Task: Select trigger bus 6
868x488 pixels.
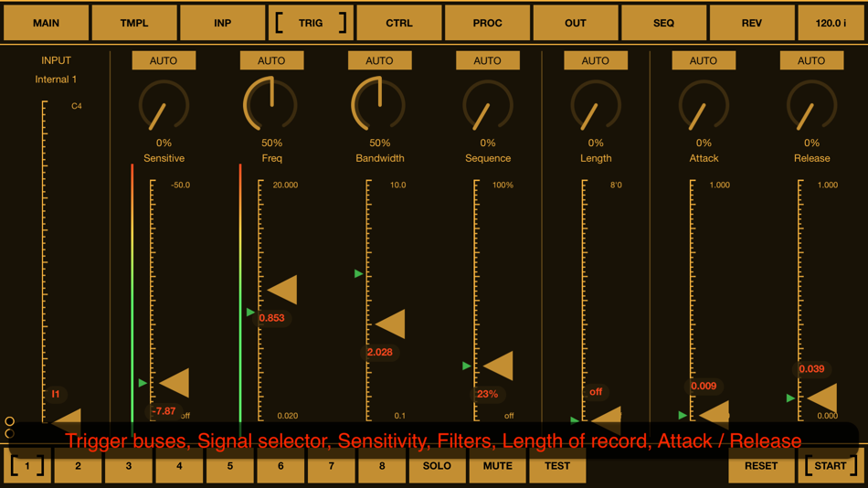Action: point(281,466)
